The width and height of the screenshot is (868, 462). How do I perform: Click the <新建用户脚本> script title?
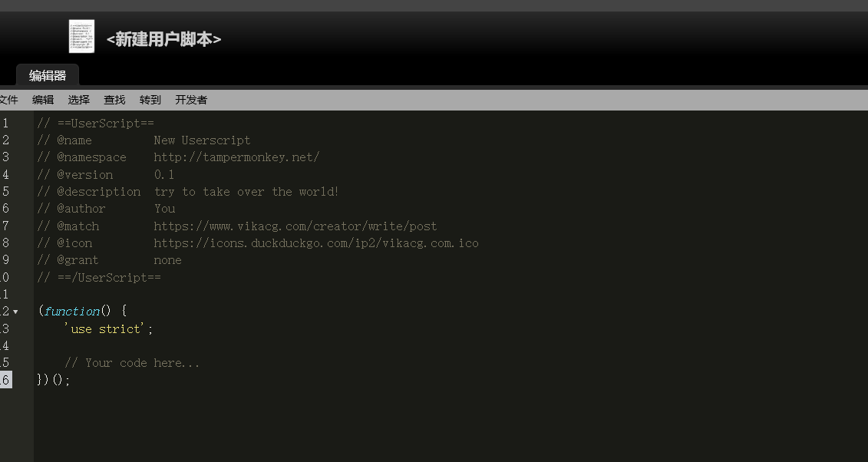163,39
